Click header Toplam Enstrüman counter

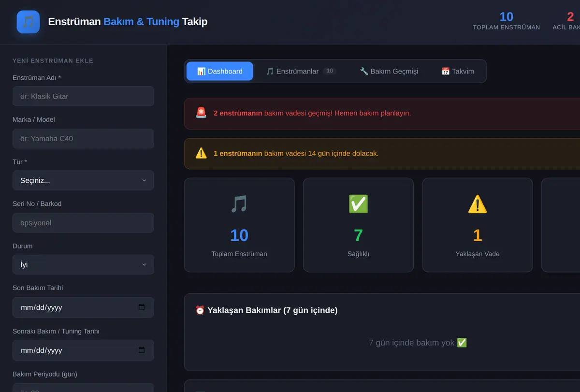coord(506,21)
